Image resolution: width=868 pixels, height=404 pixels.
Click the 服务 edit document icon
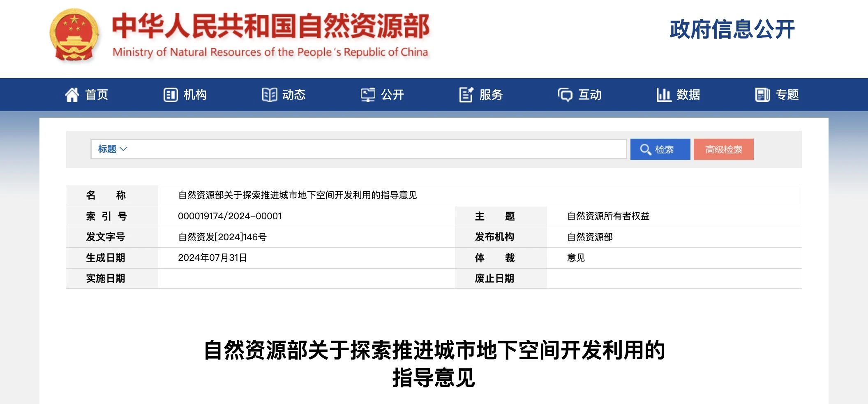click(466, 95)
